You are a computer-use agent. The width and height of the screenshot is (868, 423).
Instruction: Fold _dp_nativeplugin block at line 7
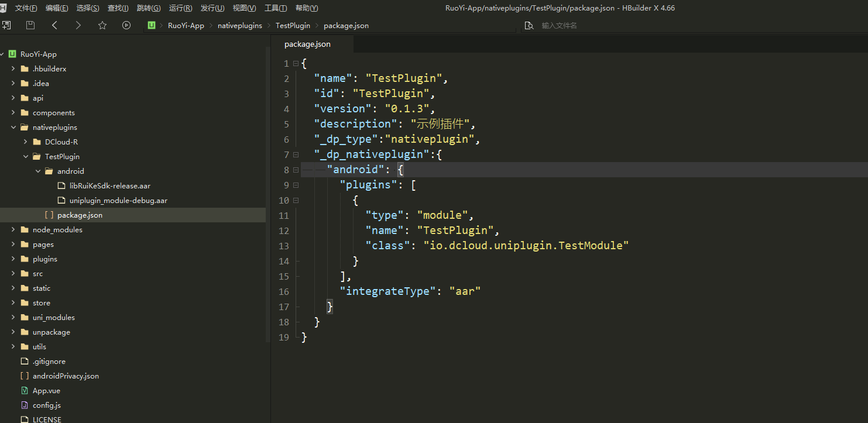pos(296,154)
